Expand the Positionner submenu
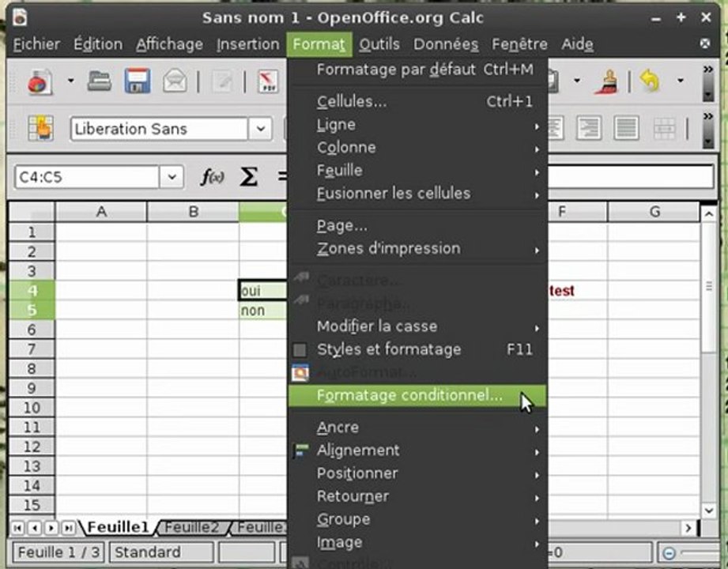The image size is (728, 569). (417, 473)
